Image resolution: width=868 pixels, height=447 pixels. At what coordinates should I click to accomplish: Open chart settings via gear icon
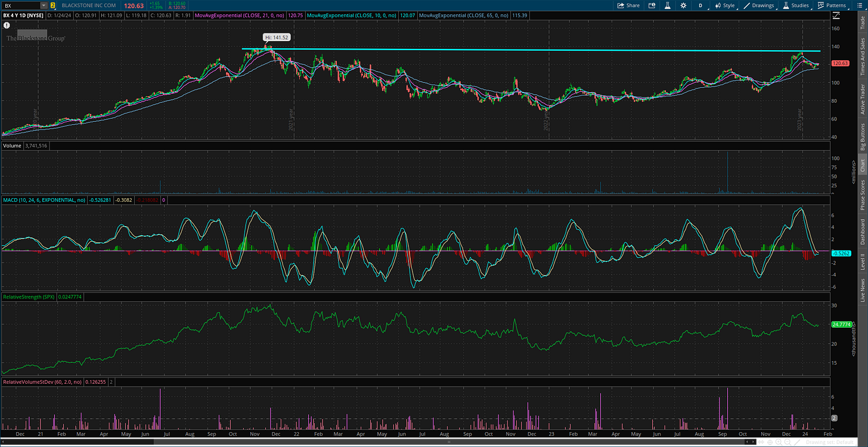684,5
